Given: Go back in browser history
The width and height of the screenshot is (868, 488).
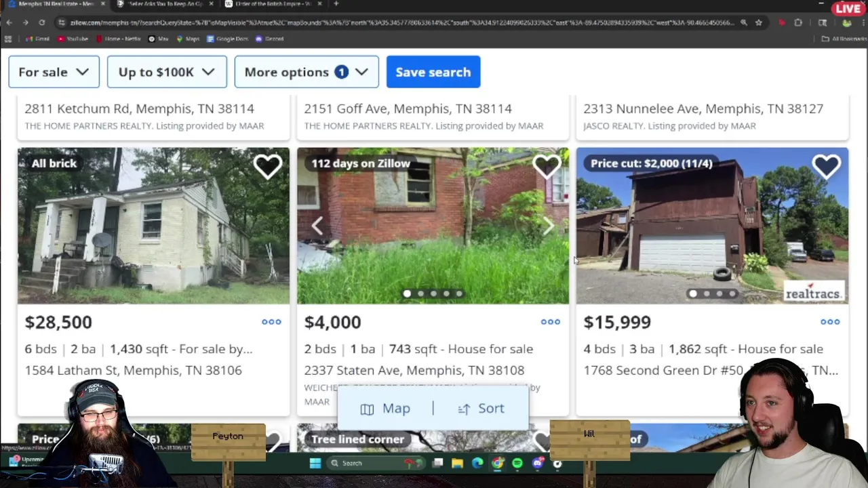Looking at the screenshot, I should point(9,22).
